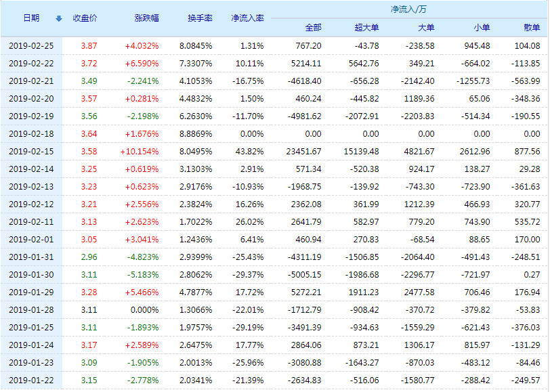Click the total inflow value 5272.21
This screenshot has height=392, width=550.
pyautogui.click(x=306, y=292)
